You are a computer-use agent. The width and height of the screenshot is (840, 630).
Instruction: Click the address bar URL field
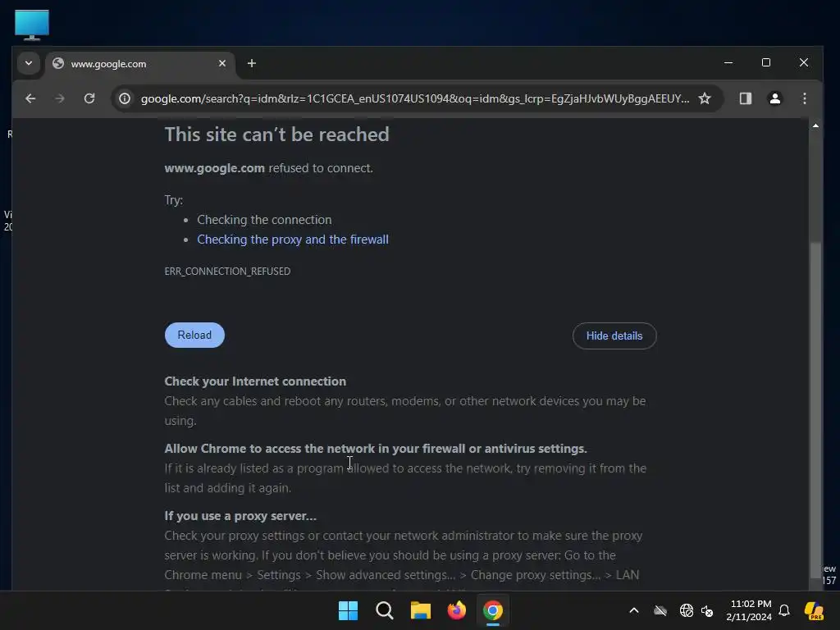pos(414,98)
